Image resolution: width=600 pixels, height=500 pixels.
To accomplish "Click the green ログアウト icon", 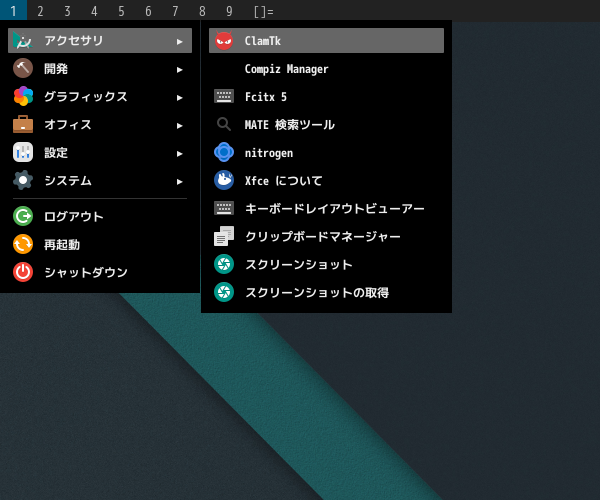I will (23, 216).
